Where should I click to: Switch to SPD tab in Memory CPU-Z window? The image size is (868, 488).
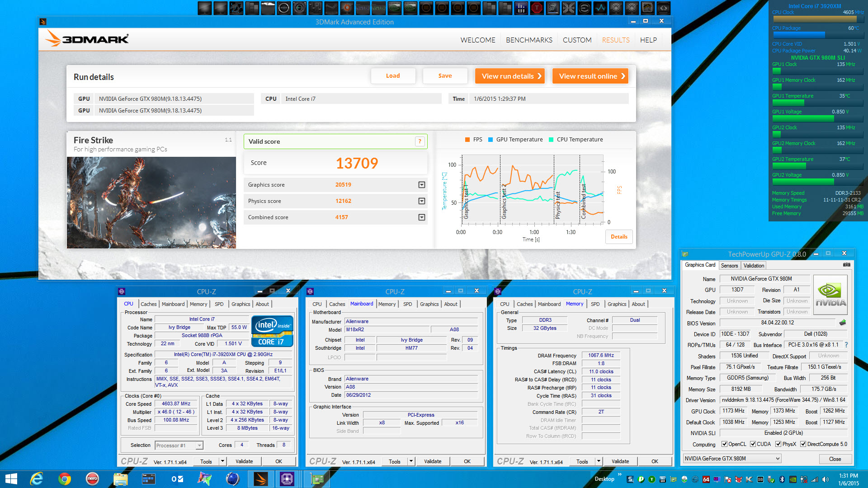coord(595,304)
